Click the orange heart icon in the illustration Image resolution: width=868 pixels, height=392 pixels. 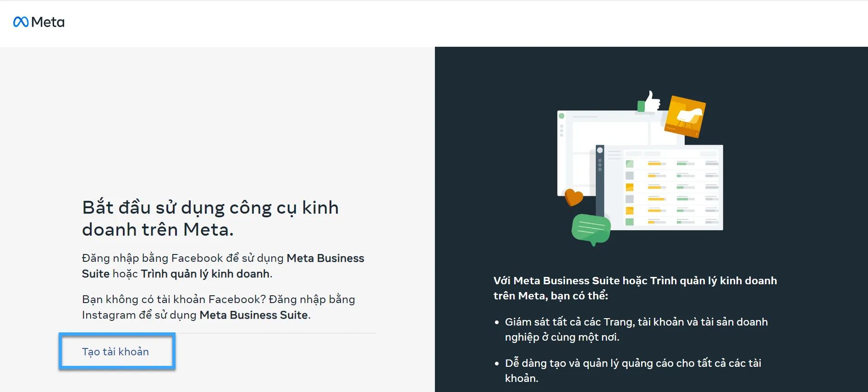tap(573, 198)
